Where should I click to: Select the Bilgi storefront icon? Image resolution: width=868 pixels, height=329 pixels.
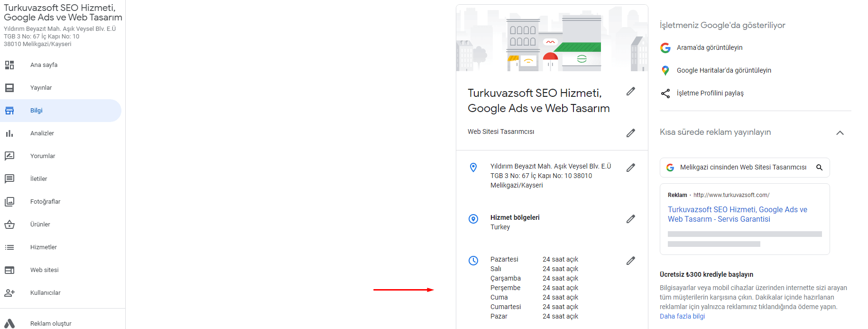(x=9, y=111)
